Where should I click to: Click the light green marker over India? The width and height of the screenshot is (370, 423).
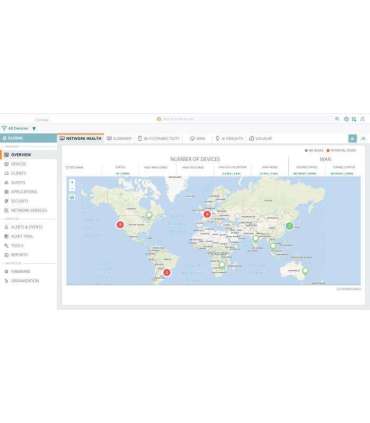255,238
